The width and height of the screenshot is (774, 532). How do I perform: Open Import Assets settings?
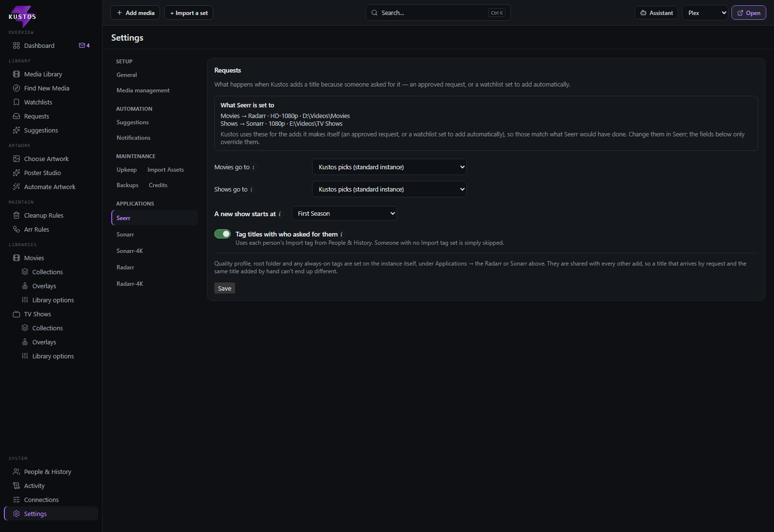[165, 170]
